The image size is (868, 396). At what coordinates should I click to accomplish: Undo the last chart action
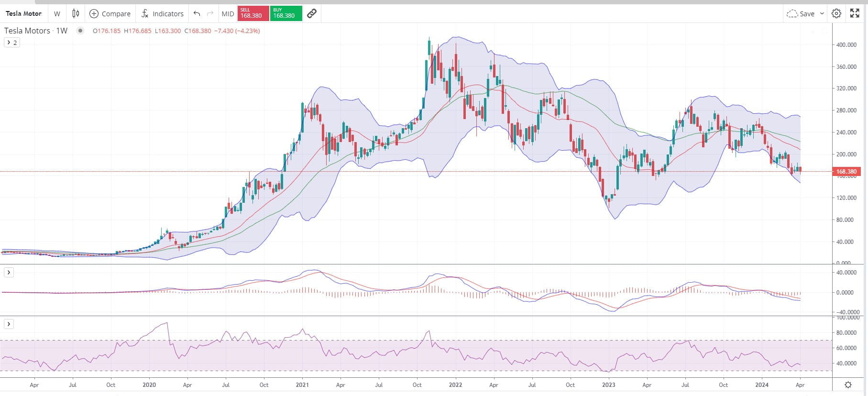[x=197, y=13]
